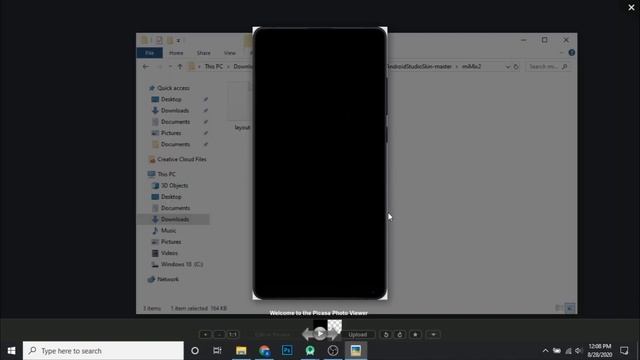640x360 pixels.
Task: Open the File tab in Explorer
Action: click(x=149, y=53)
